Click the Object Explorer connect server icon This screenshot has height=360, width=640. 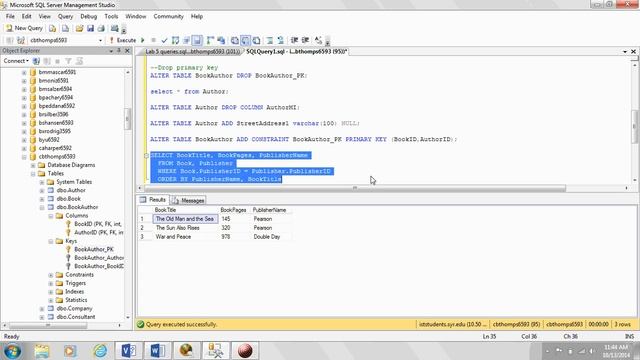(x=36, y=61)
